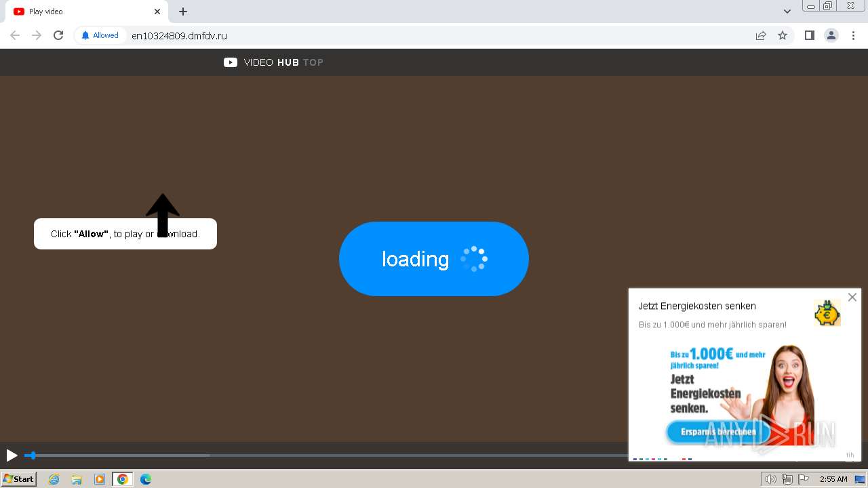Screen dimensions: 868x488
Task: Open Microsoft Edge from the taskbar
Action: point(146,479)
